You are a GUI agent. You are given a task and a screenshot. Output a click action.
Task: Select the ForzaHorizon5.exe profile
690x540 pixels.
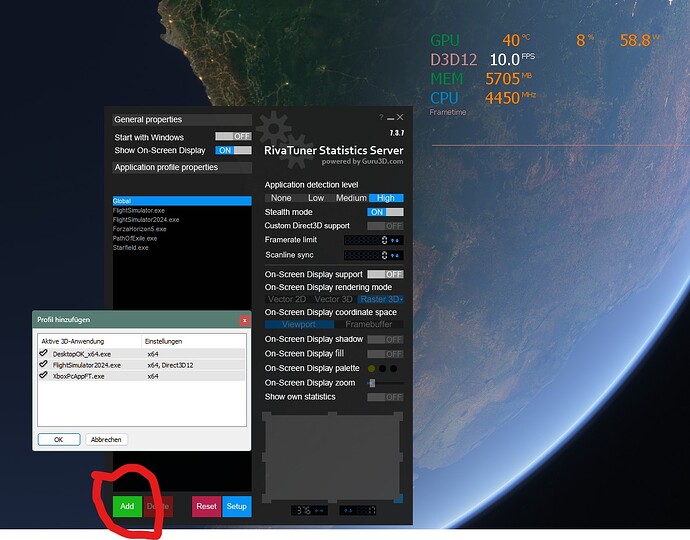(x=182, y=229)
